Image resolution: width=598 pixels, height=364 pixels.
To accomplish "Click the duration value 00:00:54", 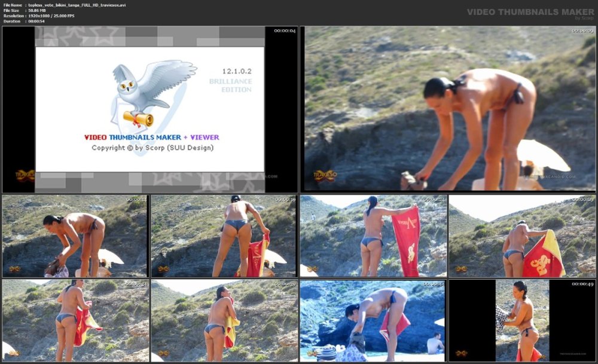I will click(x=36, y=21).
